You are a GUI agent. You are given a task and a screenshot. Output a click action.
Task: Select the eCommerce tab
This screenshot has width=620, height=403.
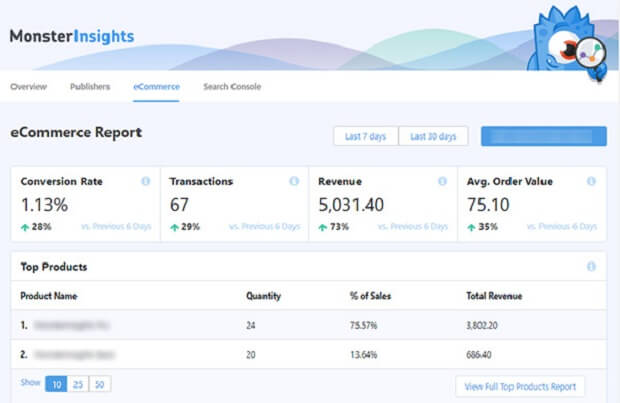click(x=157, y=87)
